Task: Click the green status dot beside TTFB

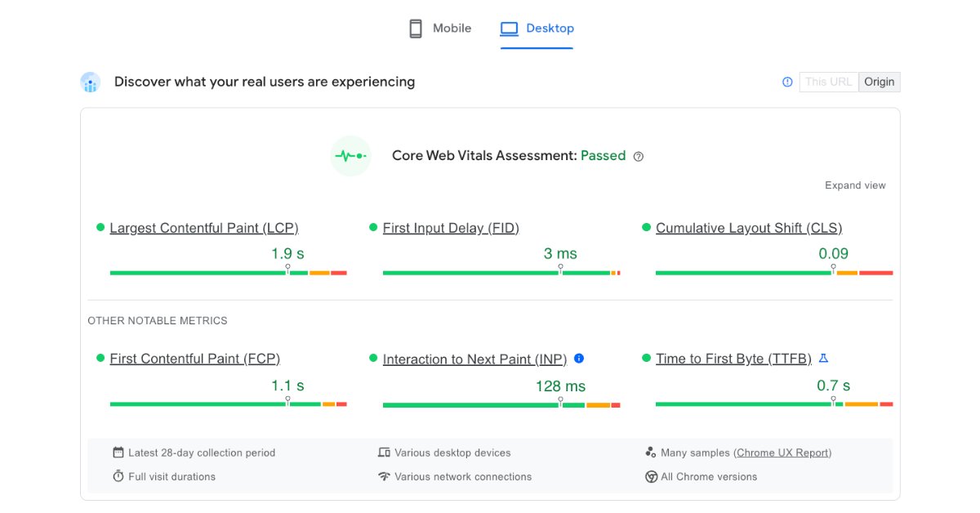Action: [646, 359]
